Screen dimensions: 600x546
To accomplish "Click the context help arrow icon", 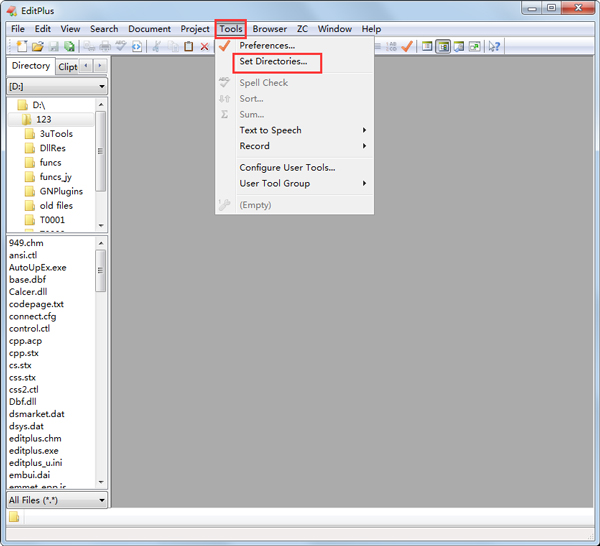I will (x=494, y=47).
